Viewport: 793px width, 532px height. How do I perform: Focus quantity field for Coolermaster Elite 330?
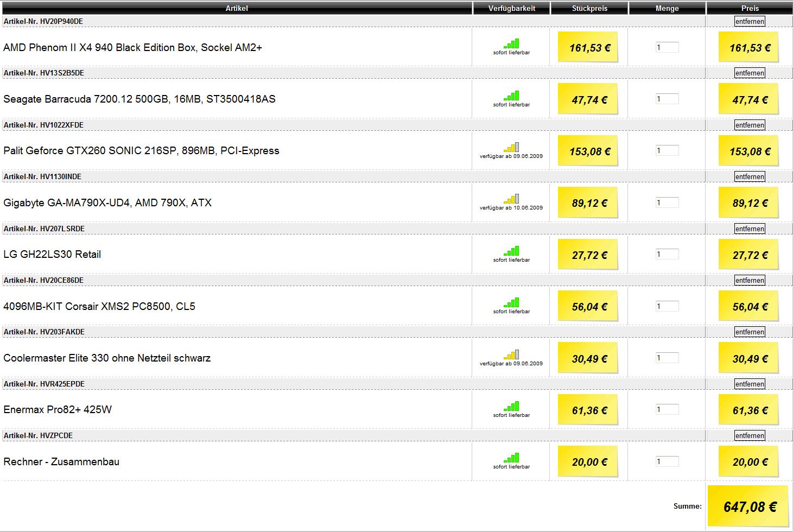(x=667, y=358)
